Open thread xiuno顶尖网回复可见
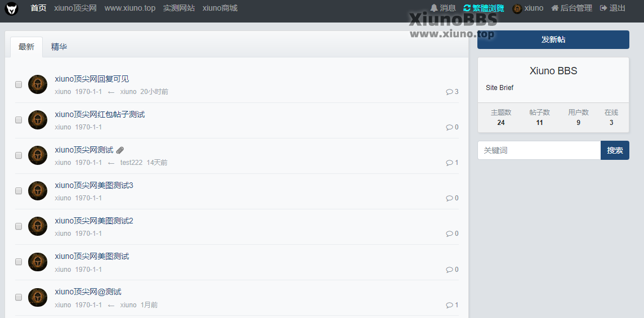This screenshot has height=318, width=644. [92, 79]
